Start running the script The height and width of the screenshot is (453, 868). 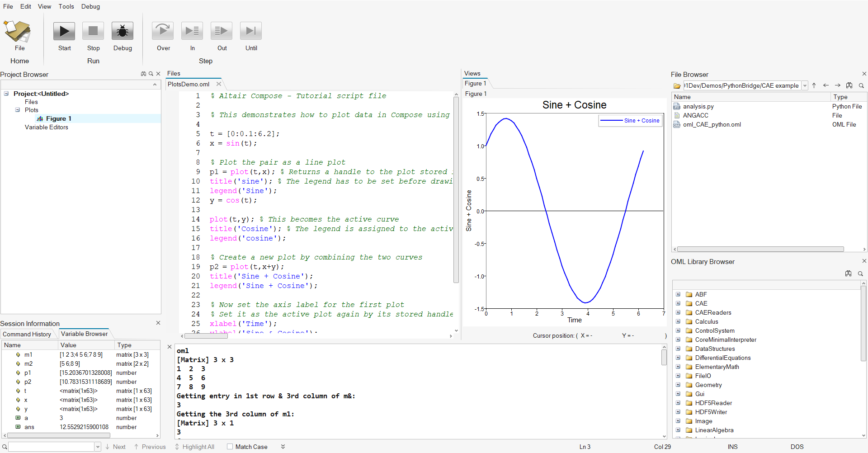click(64, 31)
